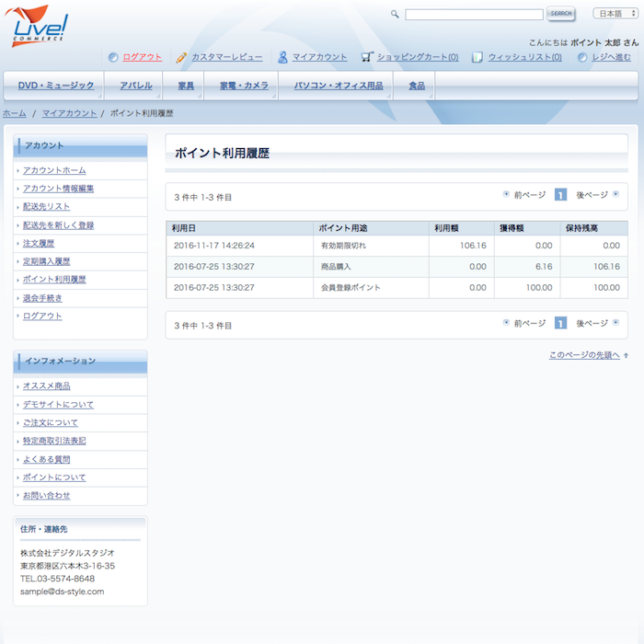Open よくある質問 in the information sidebar
Image resolution: width=644 pixels, height=644 pixels.
click(46, 459)
